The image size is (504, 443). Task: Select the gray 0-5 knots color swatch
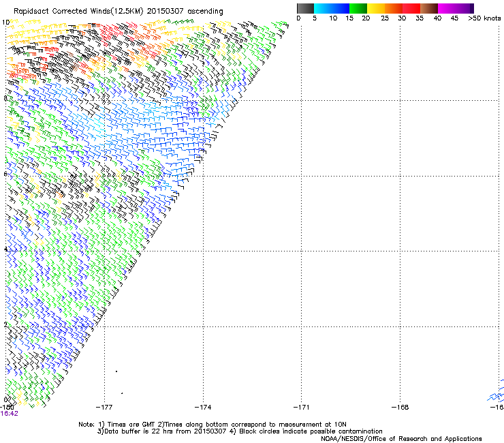305,8
